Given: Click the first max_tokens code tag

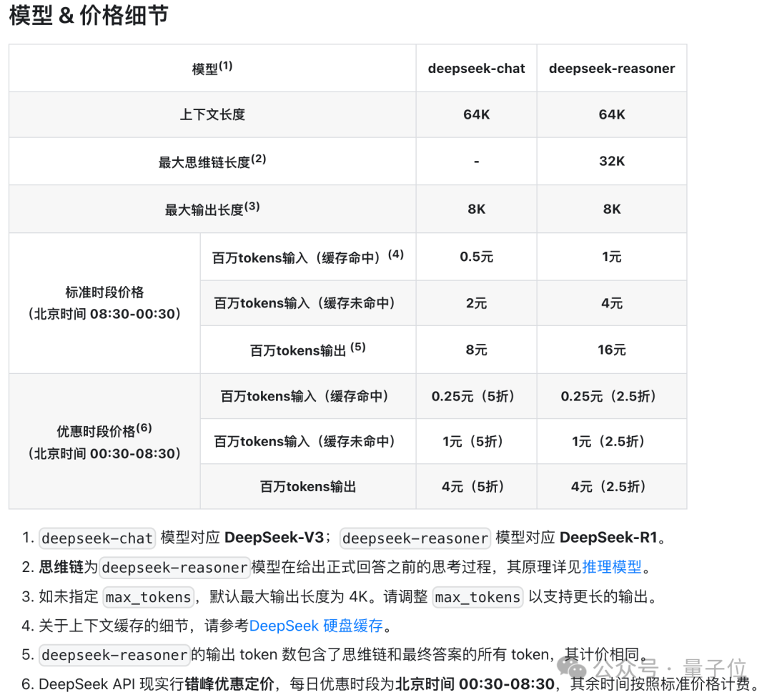Looking at the screenshot, I should [148, 597].
